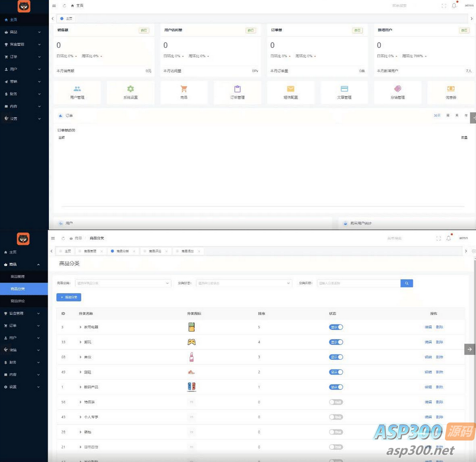Screen dimensions: 476x462
Task: Toggle off the 家用电器 status switch
Action: tap(336, 327)
